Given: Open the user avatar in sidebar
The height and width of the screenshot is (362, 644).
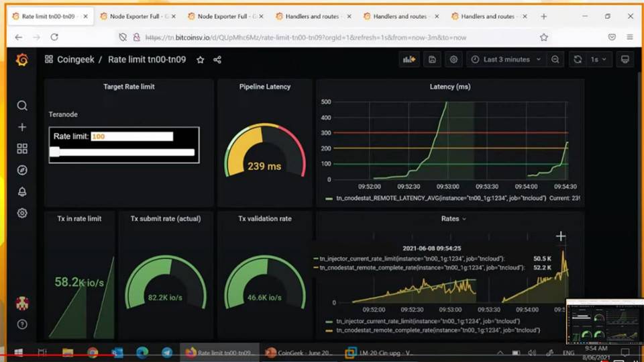Looking at the screenshot, I should [22, 303].
